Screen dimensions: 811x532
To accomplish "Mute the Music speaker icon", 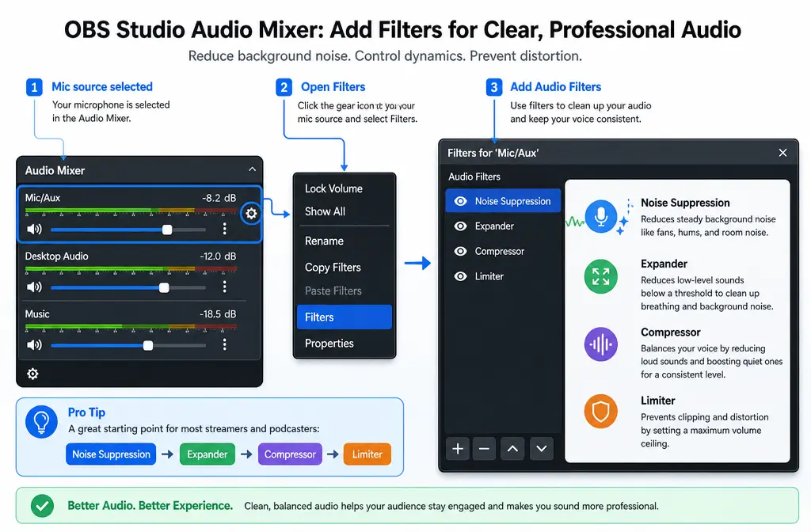I will coord(34,345).
